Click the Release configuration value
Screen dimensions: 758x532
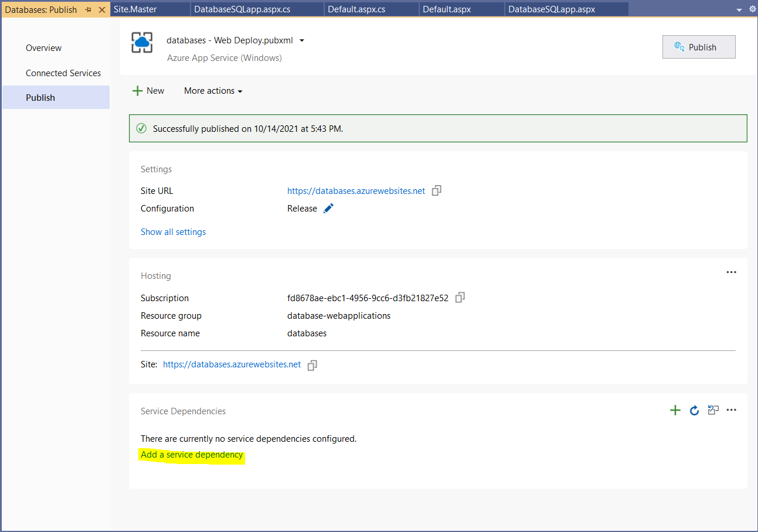click(x=302, y=209)
